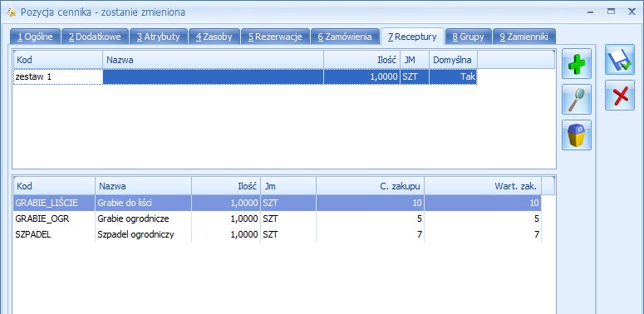644x314 pixels.
Task: Cancel with the red X icon
Action: coord(619,96)
